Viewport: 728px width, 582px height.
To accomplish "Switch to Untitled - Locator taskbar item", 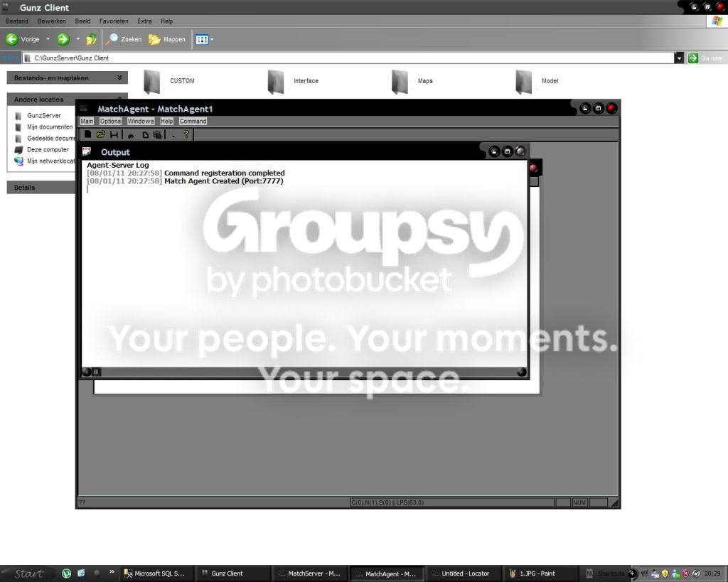I will (x=464, y=573).
